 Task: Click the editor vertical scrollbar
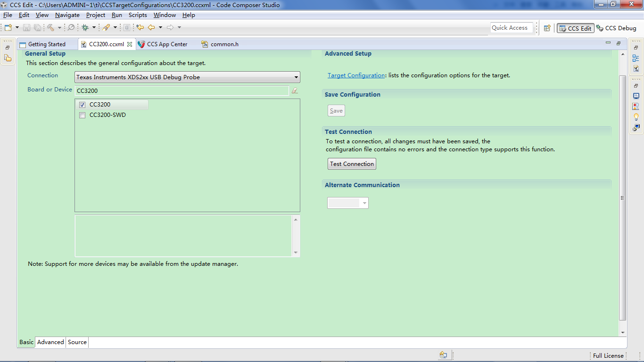(623, 198)
